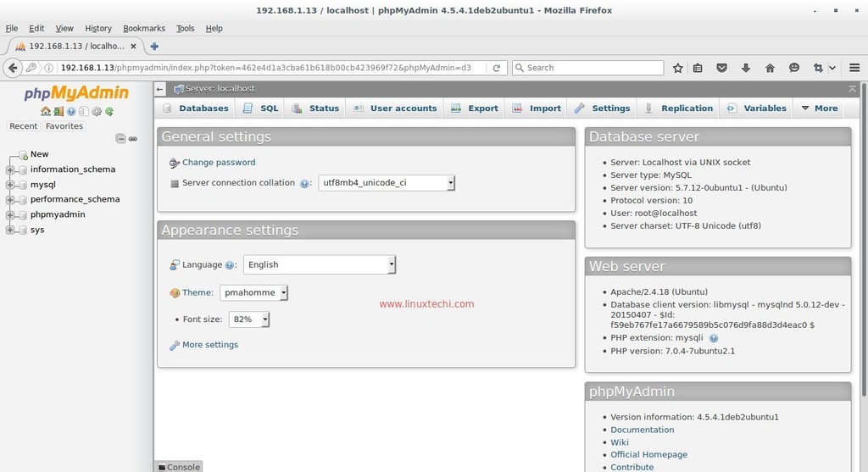Click the green reload navigation panel icon
The width and height of the screenshot is (868, 472).
[x=109, y=111]
